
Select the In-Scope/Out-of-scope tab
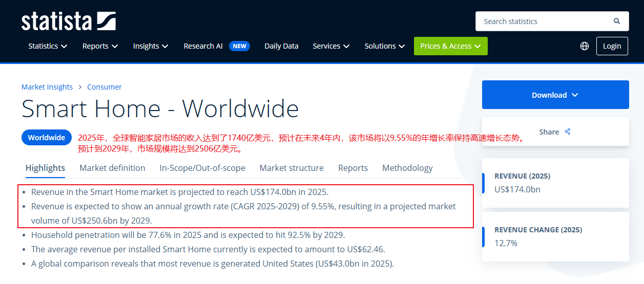(202, 168)
